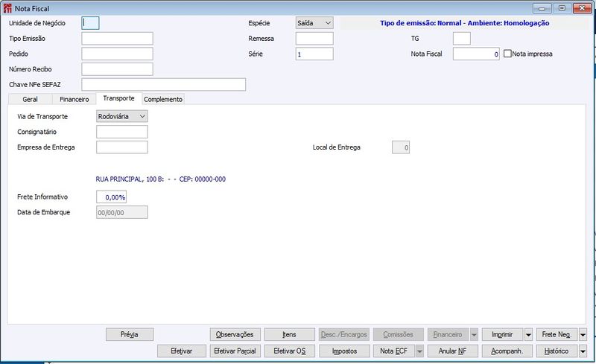The width and height of the screenshot is (596, 364).
Task: Click the Itens button
Action: [290, 334]
